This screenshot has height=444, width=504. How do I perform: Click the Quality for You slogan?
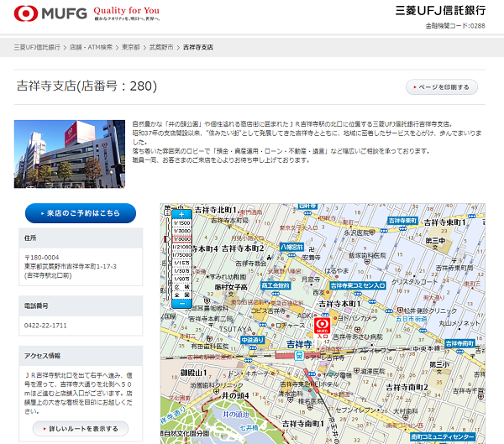tap(127, 11)
